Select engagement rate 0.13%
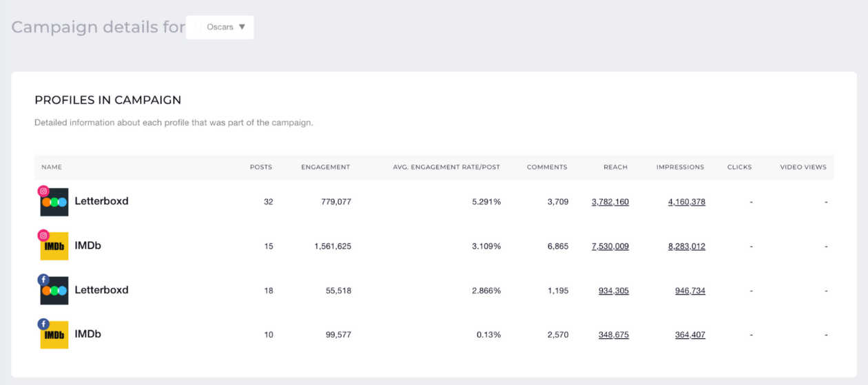Image resolution: width=868 pixels, height=385 pixels. click(x=488, y=335)
